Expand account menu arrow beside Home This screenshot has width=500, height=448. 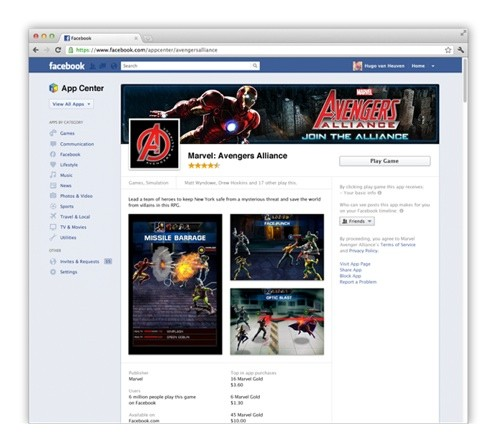(433, 66)
